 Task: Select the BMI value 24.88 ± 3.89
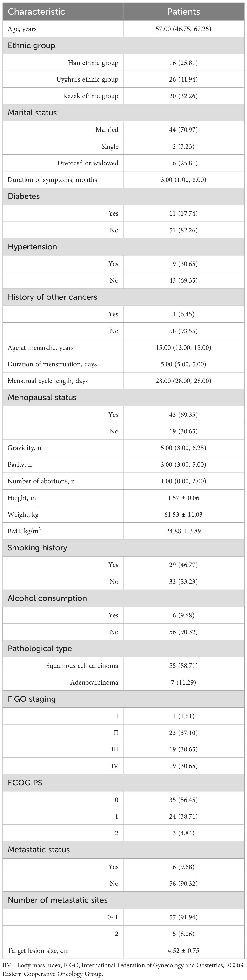tap(183, 531)
